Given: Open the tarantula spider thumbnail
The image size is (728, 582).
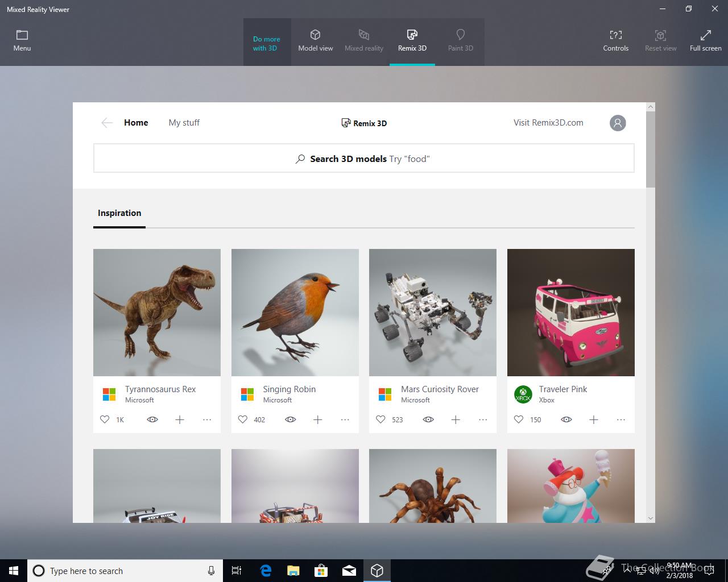Looking at the screenshot, I should click(x=433, y=486).
